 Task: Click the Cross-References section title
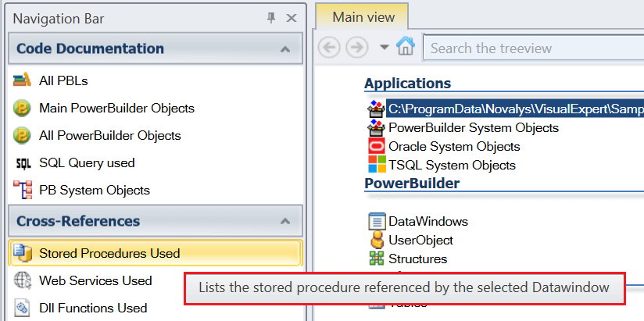(x=78, y=221)
